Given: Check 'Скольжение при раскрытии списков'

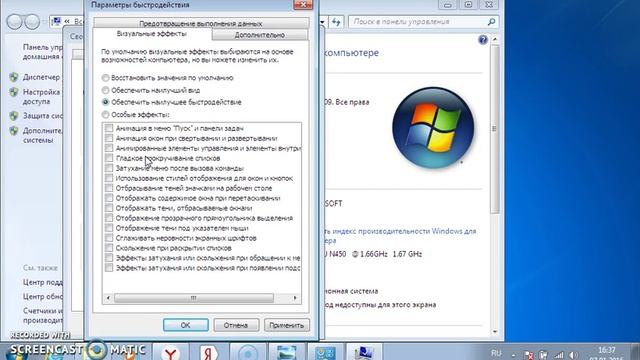Looking at the screenshot, I should 109,248.
